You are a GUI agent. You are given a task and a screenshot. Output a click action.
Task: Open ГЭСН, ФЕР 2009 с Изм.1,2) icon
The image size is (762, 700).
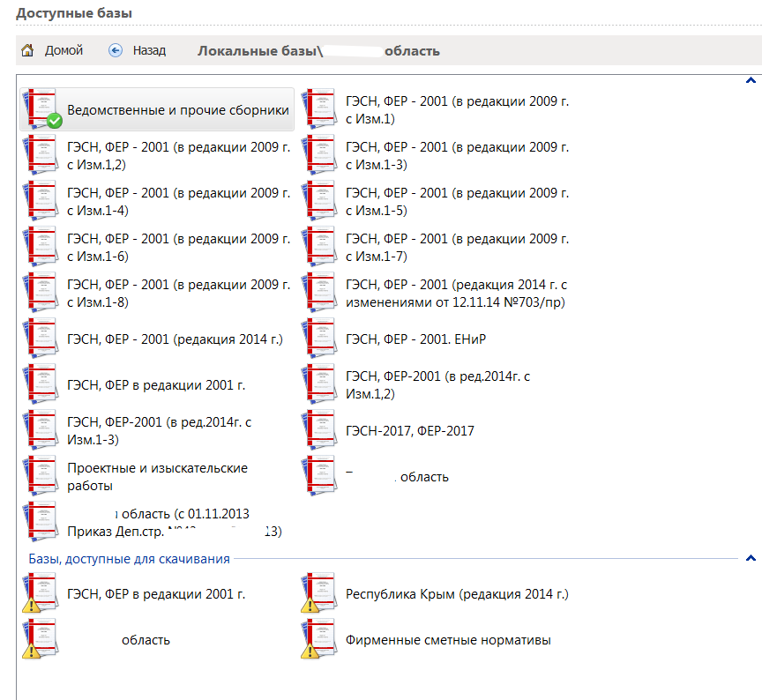pyautogui.click(x=41, y=155)
